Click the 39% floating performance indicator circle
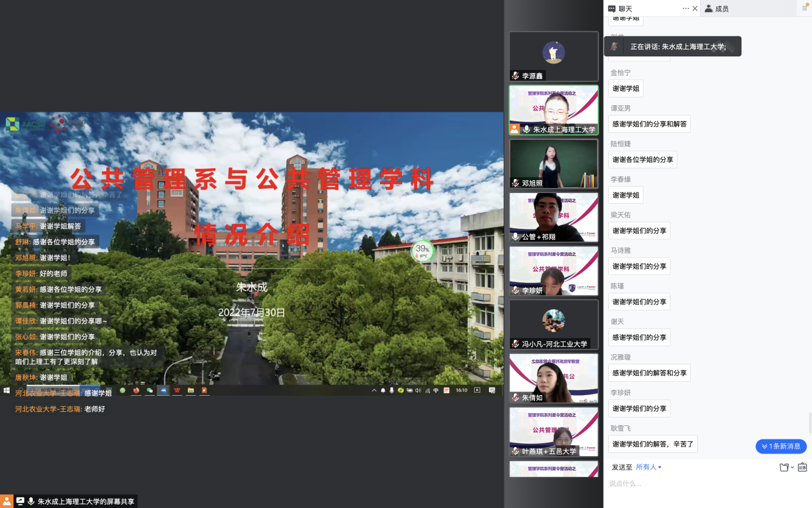 tap(422, 251)
